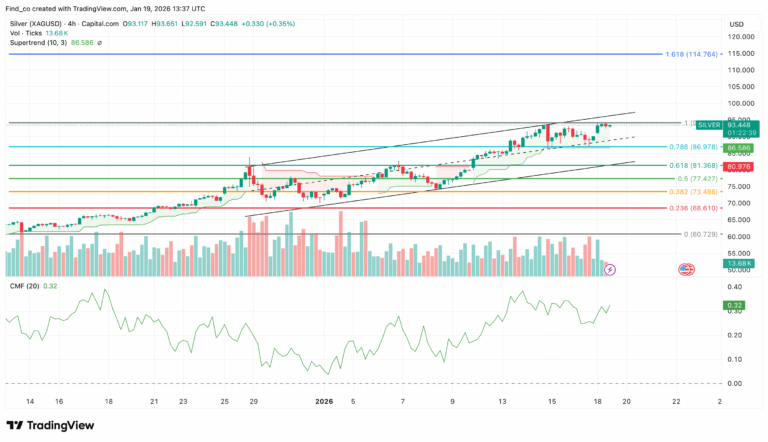Open the USD currency selector

coord(736,24)
